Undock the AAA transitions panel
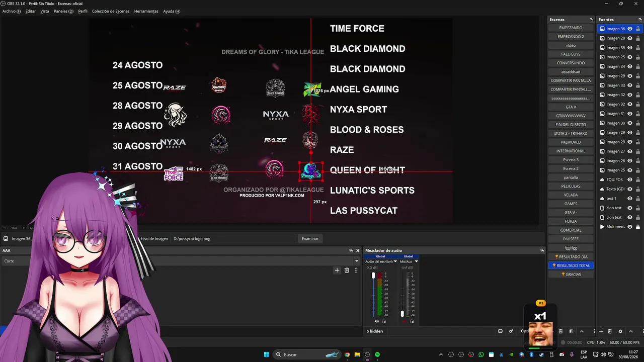 point(351,250)
